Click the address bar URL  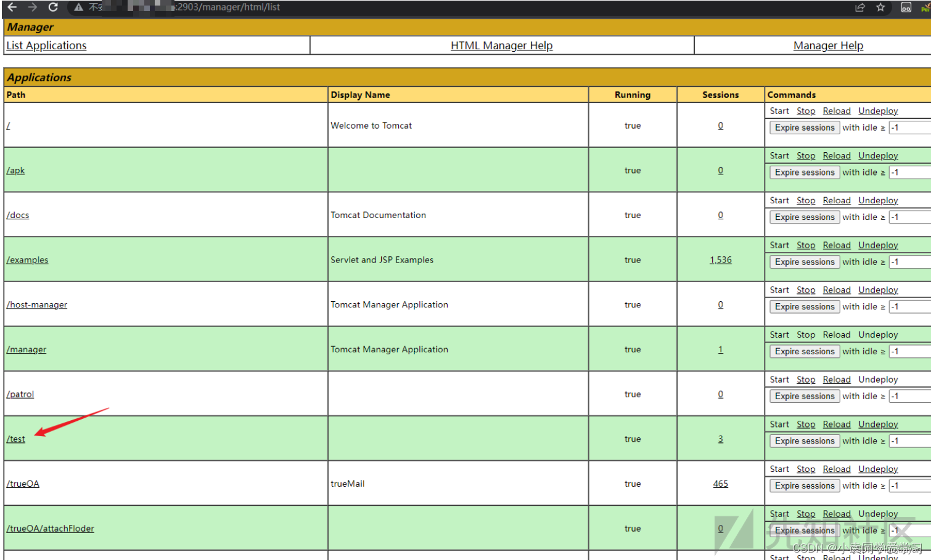[x=228, y=7]
